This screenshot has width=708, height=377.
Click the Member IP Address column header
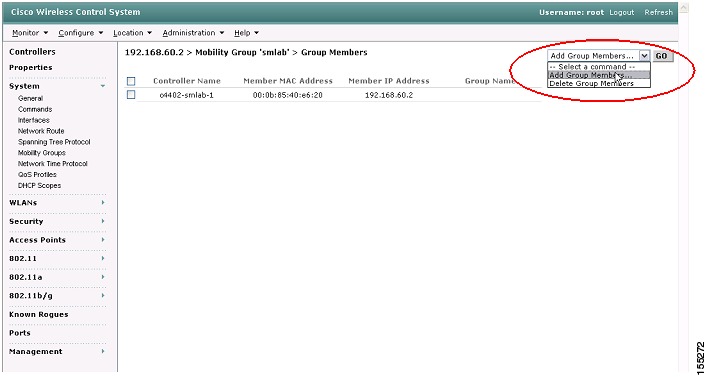point(389,81)
